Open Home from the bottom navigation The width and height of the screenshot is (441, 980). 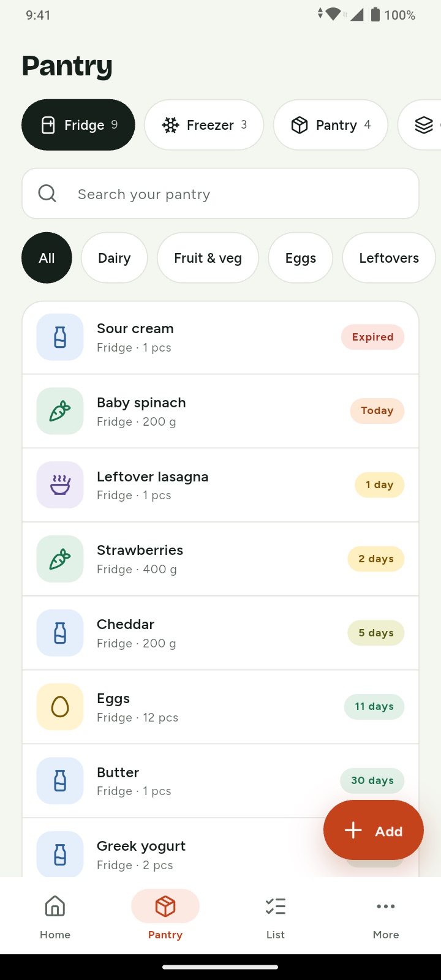[55, 916]
